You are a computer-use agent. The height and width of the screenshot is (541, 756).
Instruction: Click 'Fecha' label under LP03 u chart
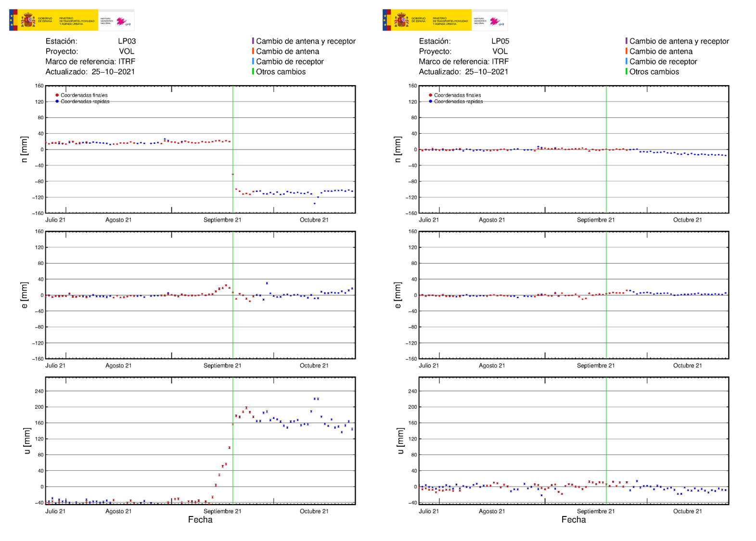coord(200,520)
